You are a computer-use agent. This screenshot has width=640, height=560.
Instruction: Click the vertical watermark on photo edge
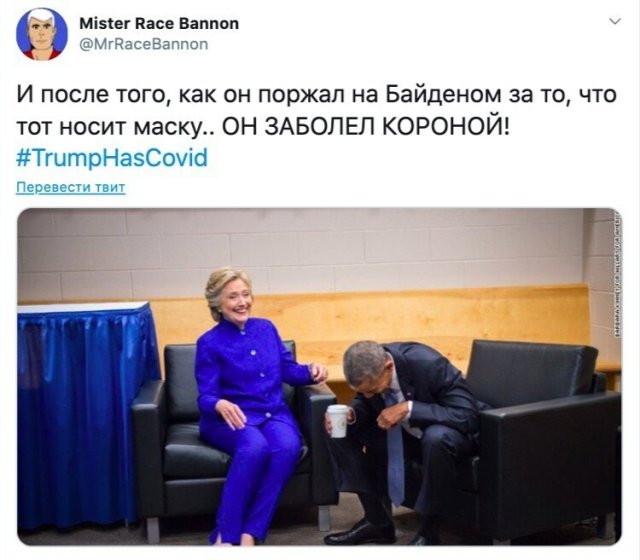(x=617, y=276)
